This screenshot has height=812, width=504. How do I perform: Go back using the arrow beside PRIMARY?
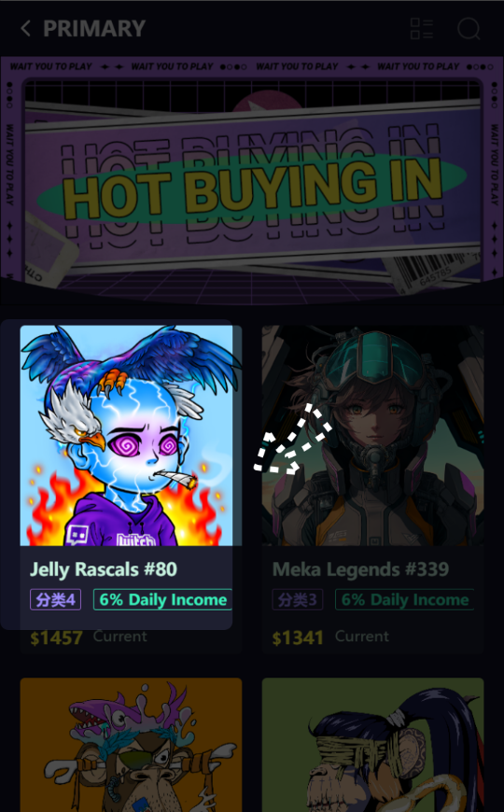click(x=25, y=28)
